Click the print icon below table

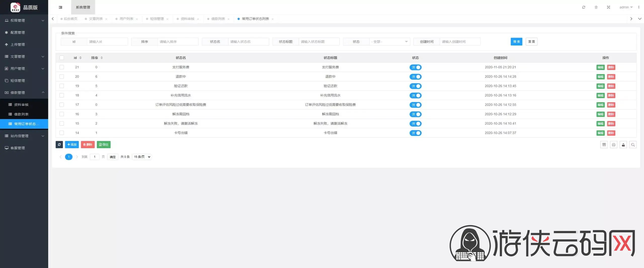(x=614, y=145)
